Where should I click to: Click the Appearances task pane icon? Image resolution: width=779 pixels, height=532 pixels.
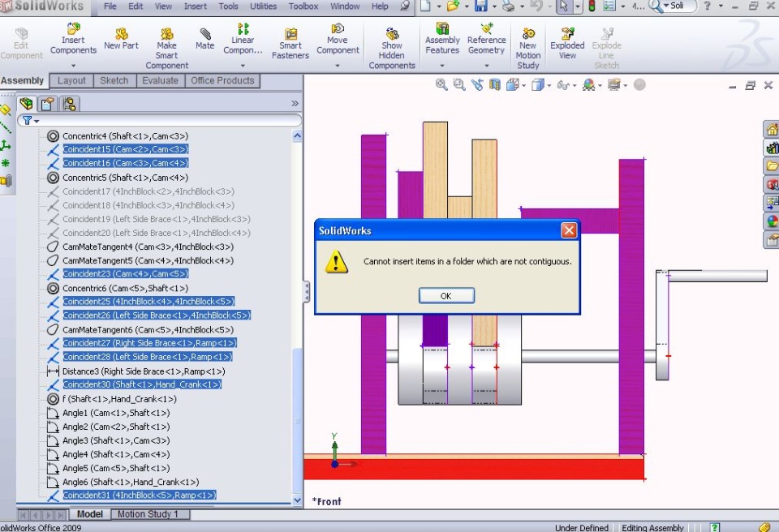tap(772, 221)
